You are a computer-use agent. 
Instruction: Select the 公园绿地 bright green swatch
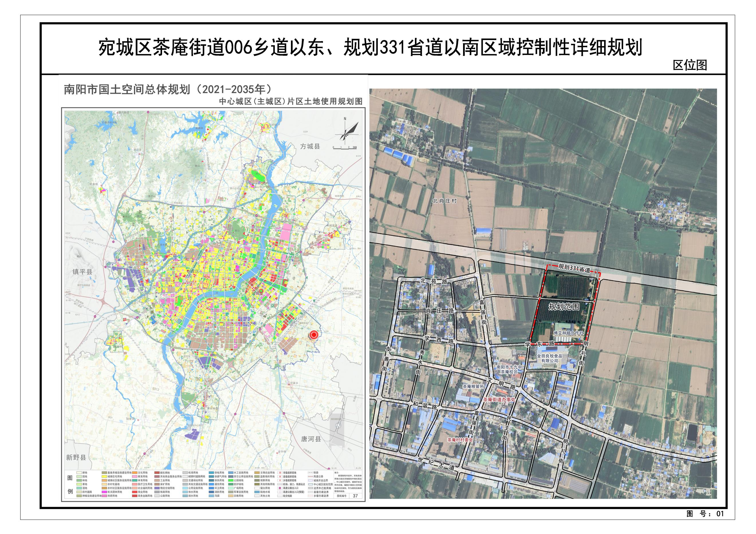pos(231,480)
